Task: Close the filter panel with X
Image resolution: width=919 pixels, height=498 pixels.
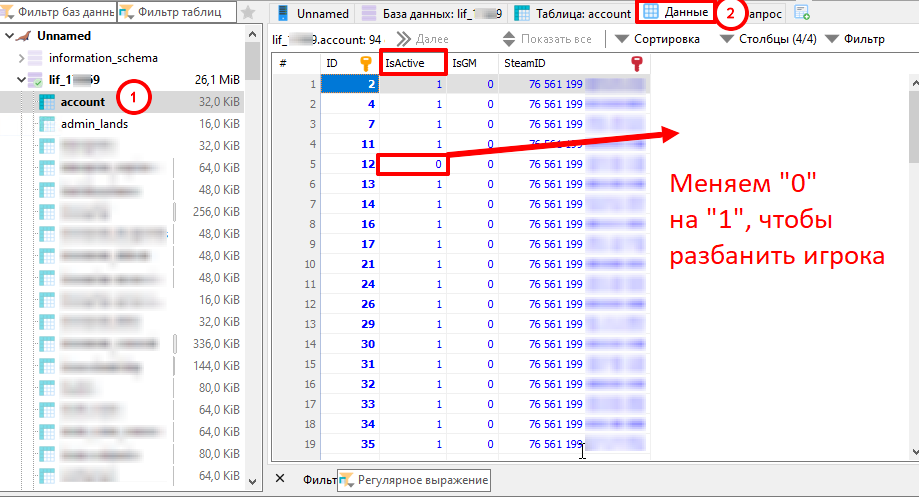Action: [280, 479]
